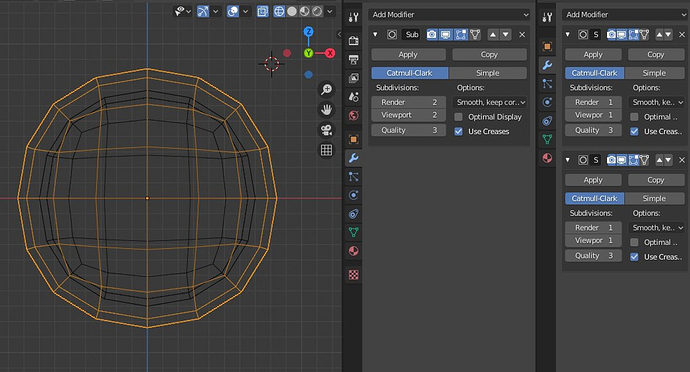Toggle edit mode display of Sub modifier
Viewport: 690px width, 372px height.
click(x=461, y=34)
